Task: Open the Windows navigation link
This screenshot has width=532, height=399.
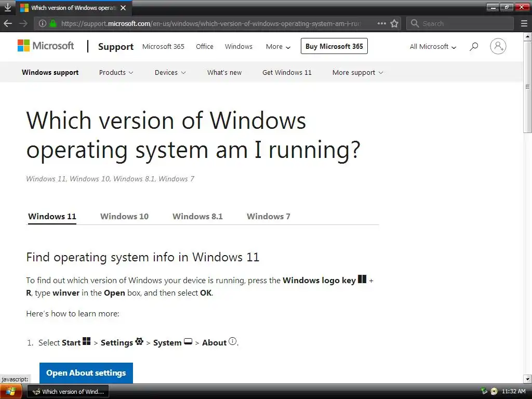Action: 238,46
